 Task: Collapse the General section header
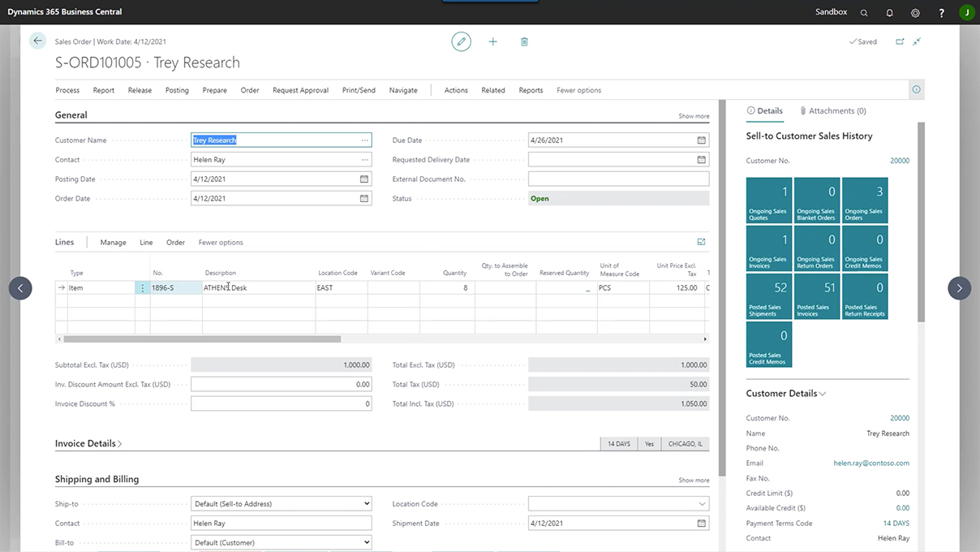71,115
